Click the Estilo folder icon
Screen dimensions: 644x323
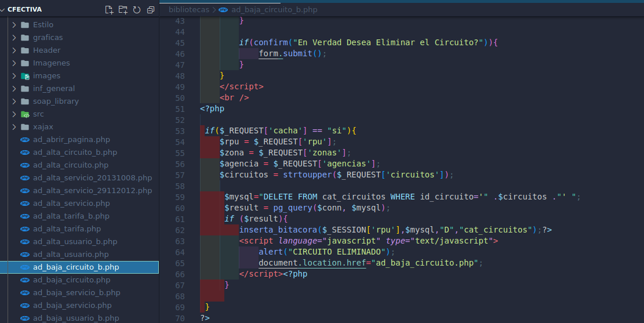(25, 25)
